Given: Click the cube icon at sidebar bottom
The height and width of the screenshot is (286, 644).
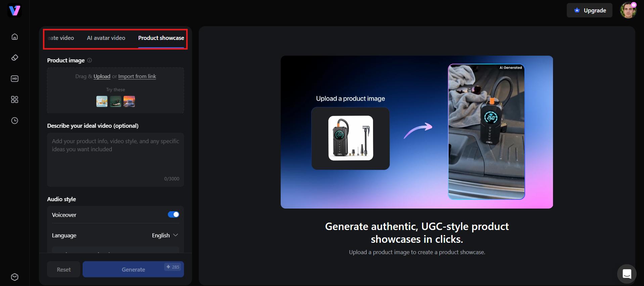Looking at the screenshot, I should (x=14, y=277).
